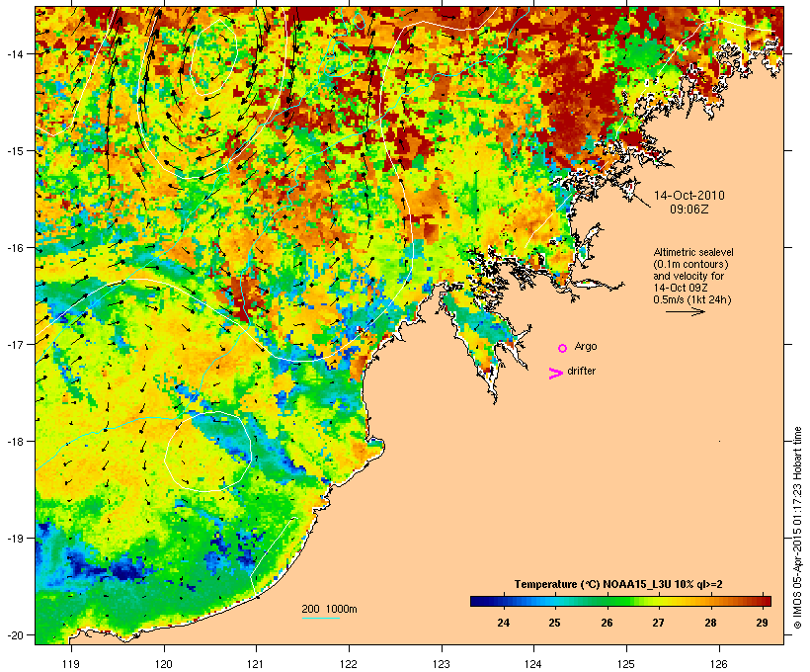Click the latitude axis label '-19'
The image size is (810, 672).
click(x=15, y=539)
